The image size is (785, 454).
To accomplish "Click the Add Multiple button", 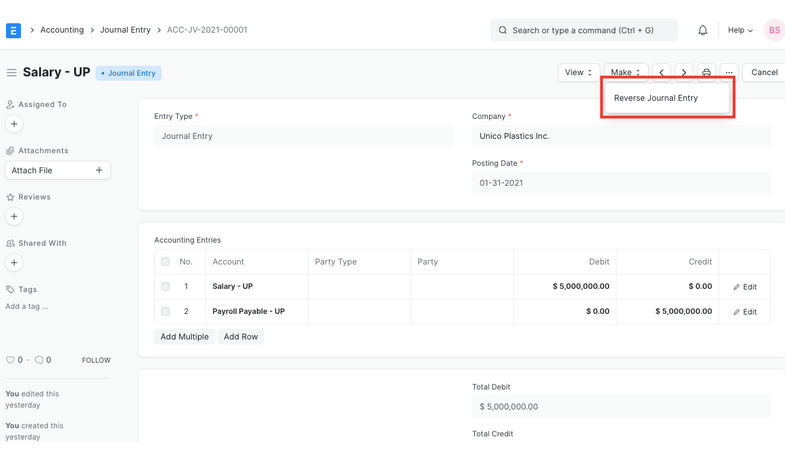I will (x=185, y=337).
